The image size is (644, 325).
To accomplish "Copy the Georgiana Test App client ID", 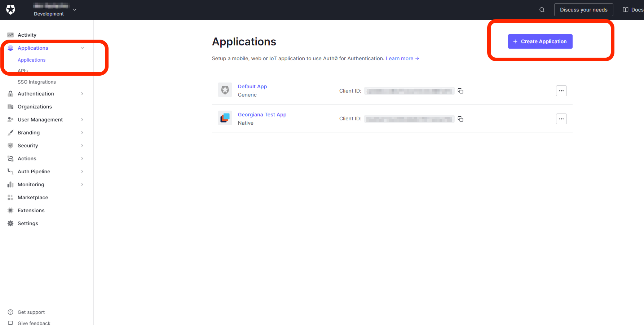I will (460, 119).
